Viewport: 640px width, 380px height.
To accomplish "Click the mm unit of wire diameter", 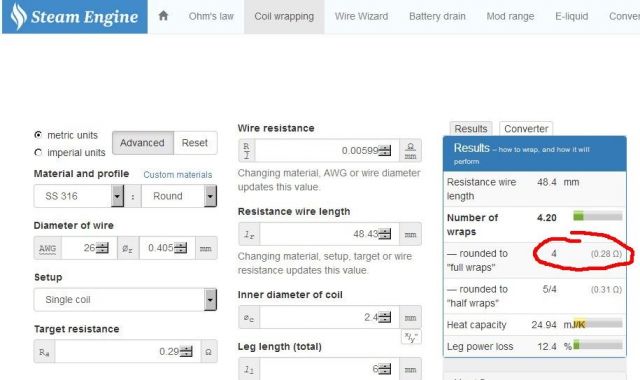I will point(206,248).
